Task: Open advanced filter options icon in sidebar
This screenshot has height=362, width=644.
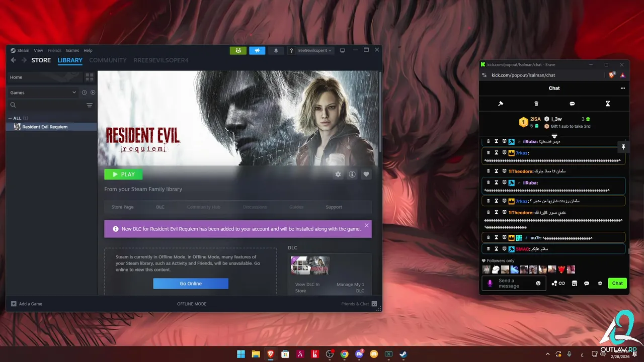Action: 90,105
